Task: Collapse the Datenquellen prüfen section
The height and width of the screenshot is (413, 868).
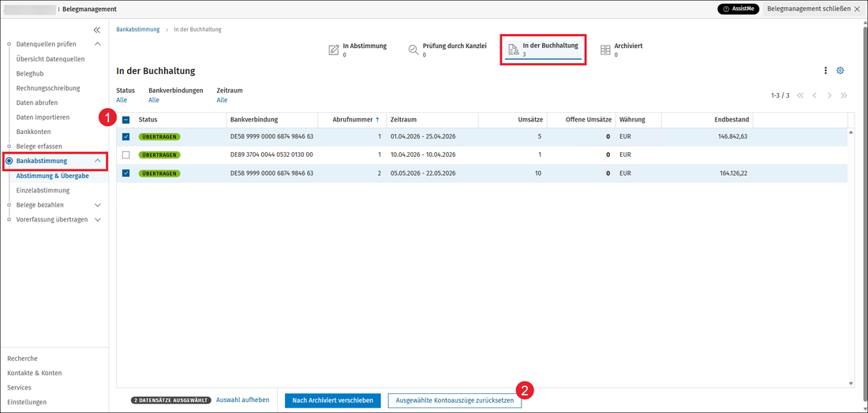Action: [98, 44]
